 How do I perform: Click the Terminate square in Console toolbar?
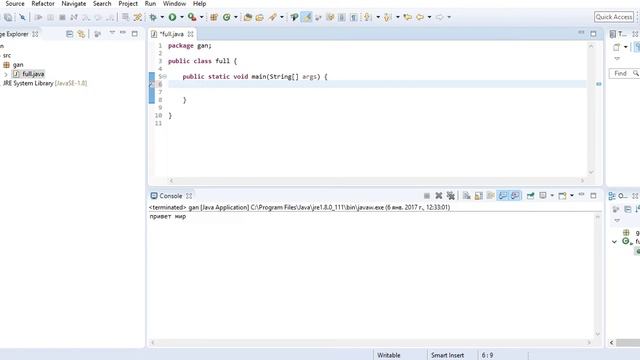click(427, 196)
